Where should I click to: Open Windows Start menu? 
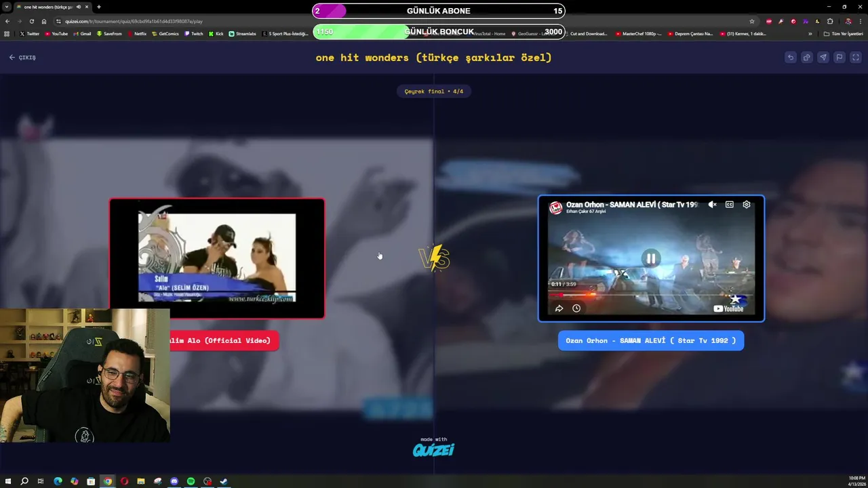(x=7, y=481)
